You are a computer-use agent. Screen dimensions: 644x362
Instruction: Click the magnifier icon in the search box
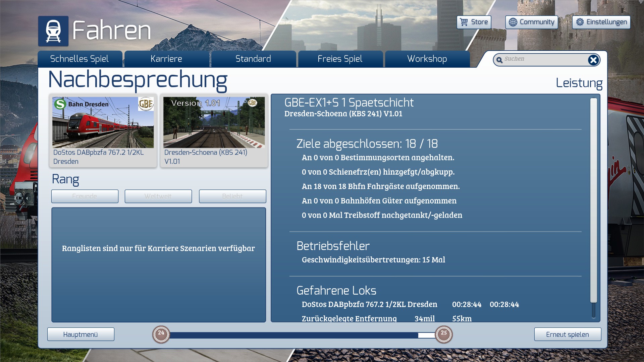tap(499, 60)
